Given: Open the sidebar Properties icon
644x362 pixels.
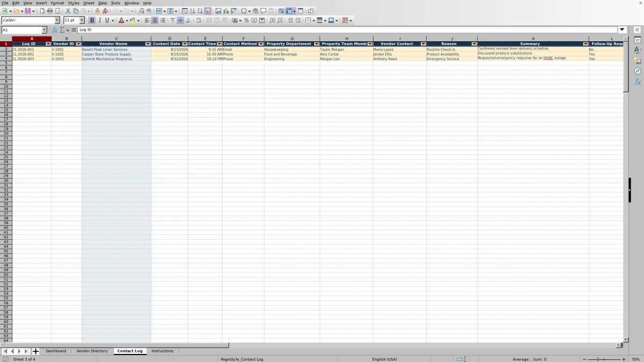Looking at the screenshot, I should click(638, 40).
